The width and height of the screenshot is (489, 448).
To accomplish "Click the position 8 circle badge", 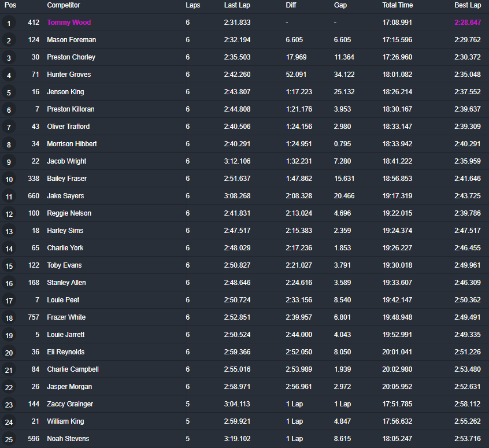I will coord(9,145).
